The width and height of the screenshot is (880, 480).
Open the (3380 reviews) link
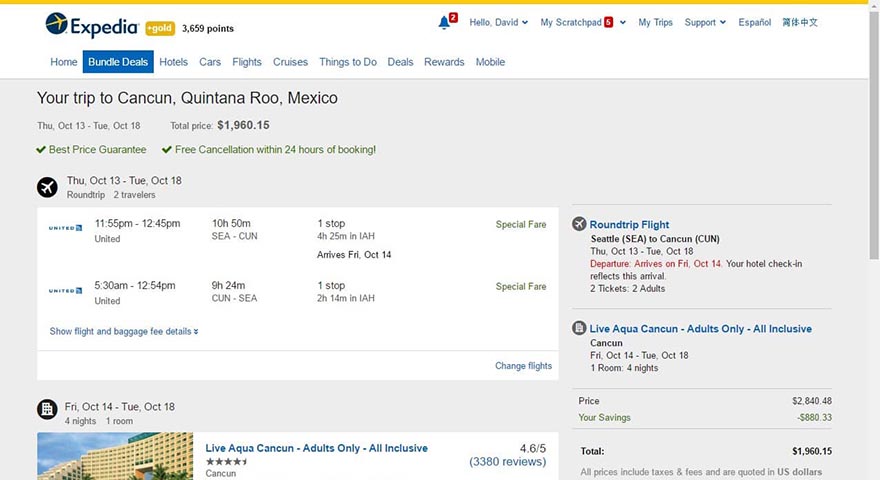[507, 461]
